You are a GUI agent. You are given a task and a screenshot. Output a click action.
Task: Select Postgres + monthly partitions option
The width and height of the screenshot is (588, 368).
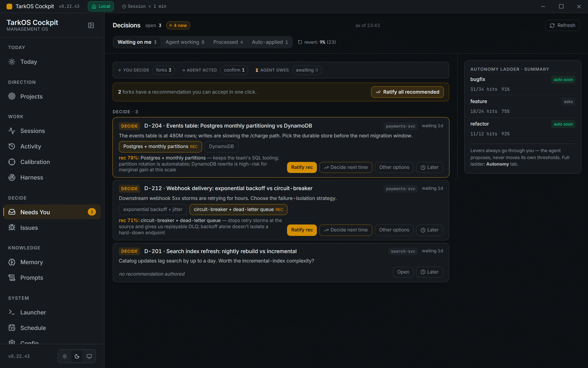point(160,147)
